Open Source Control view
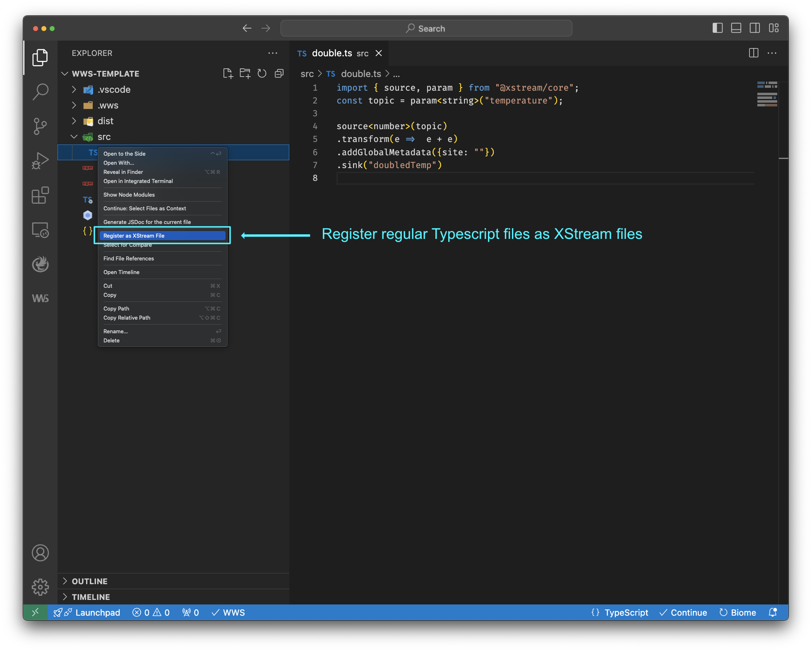The image size is (812, 650). coord(40,126)
